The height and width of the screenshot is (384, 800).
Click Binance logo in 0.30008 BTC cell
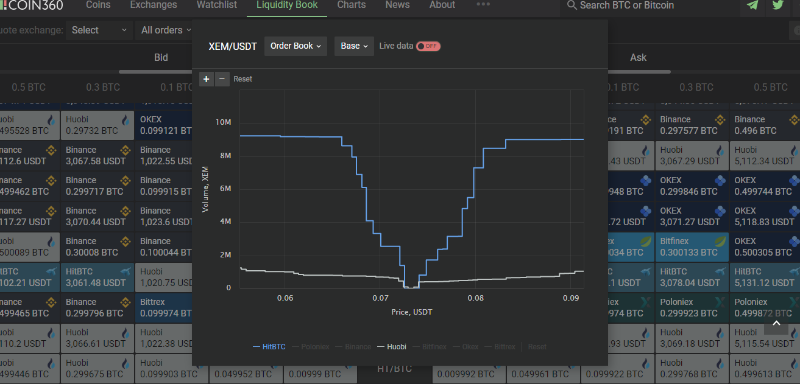pyautogui.click(x=126, y=241)
